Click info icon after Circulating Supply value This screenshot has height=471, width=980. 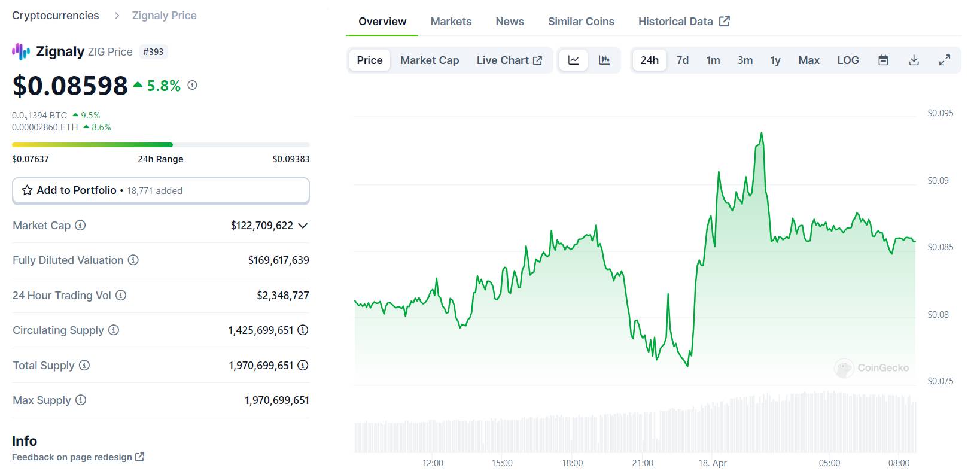click(x=303, y=330)
